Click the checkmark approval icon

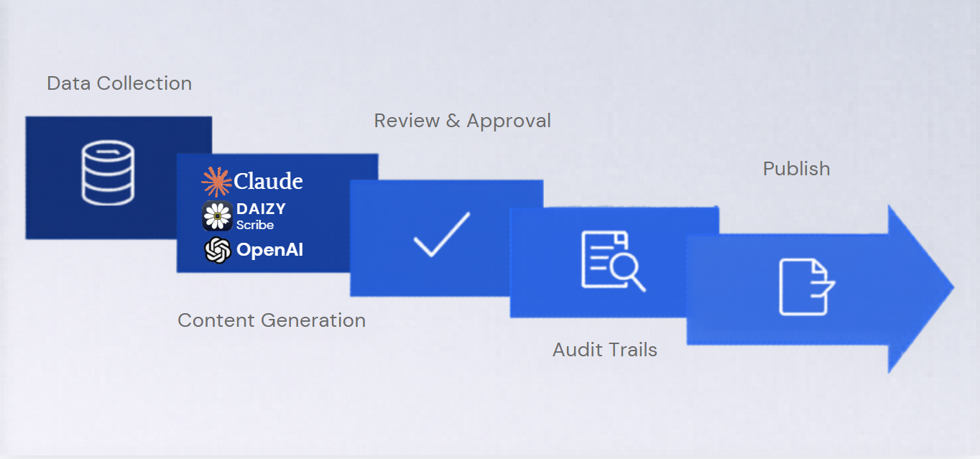coord(442,234)
